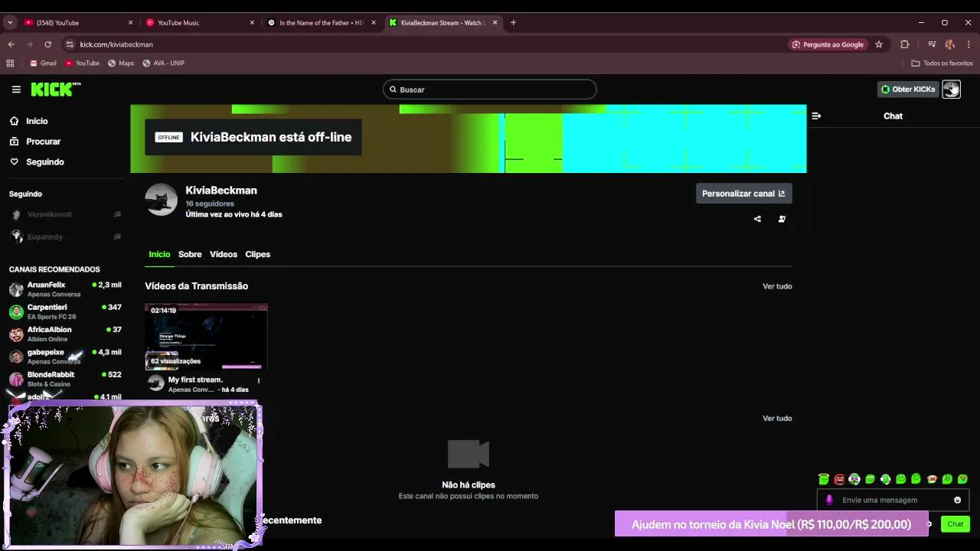Image resolution: width=980 pixels, height=551 pixels.
Task: Switch to the Vídeos tab
Action: pyautogui.click(x=224, y=254)
